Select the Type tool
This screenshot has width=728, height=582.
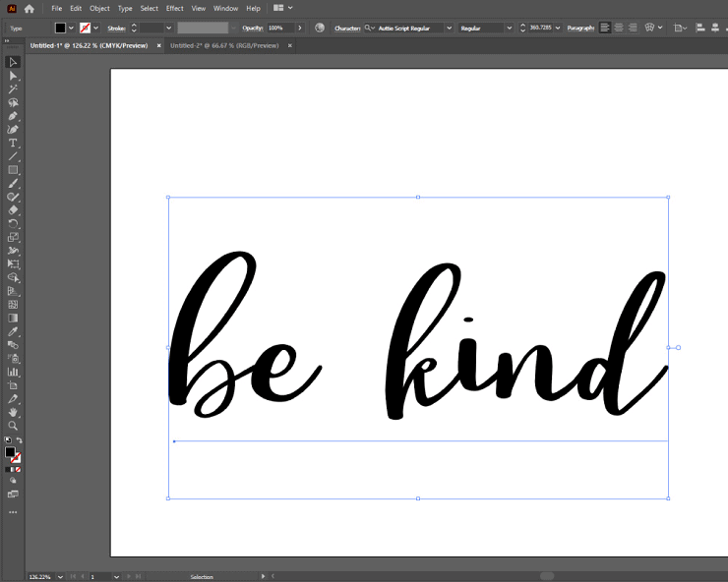13,143
